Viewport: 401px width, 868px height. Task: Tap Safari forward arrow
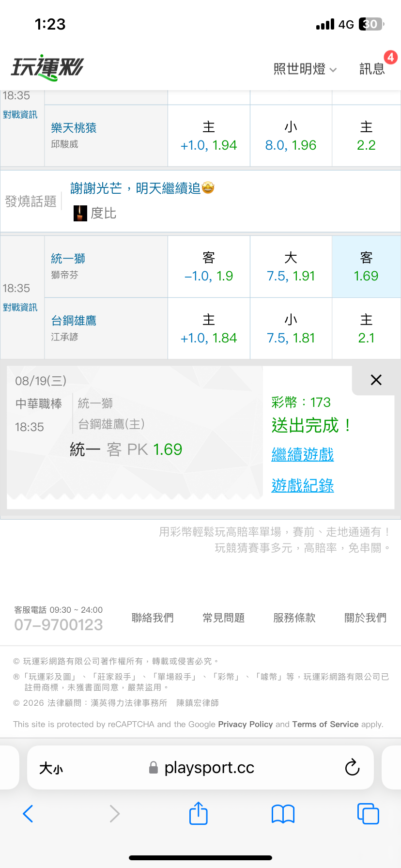click(114, 814)
